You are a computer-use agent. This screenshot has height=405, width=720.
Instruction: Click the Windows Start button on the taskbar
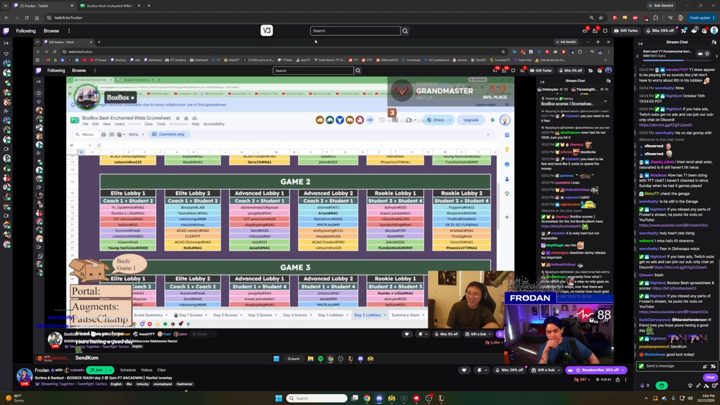279,398
